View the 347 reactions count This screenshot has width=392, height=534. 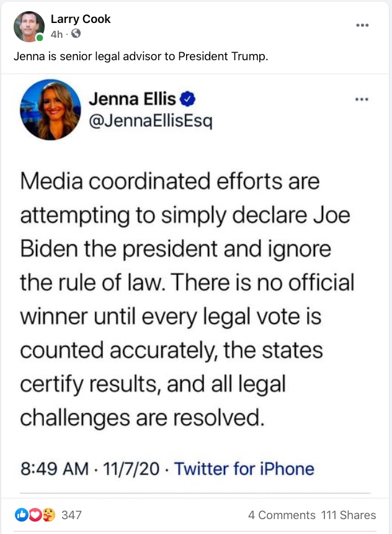click(x=71, y=515)
